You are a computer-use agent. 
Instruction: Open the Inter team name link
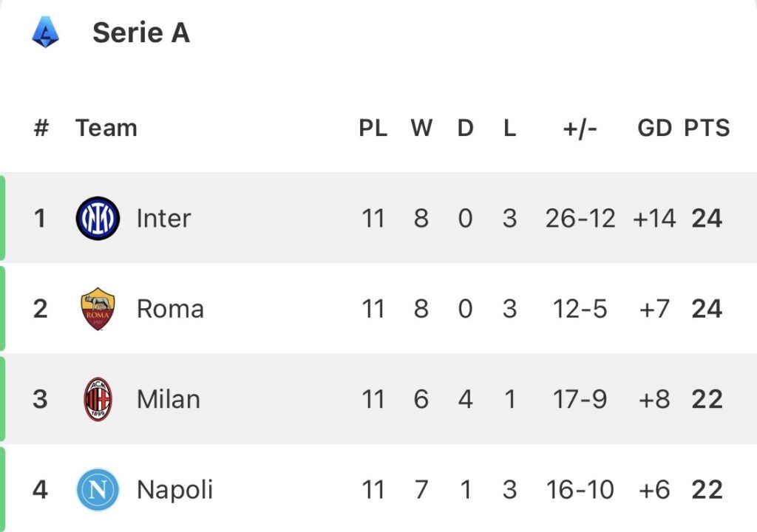163,219
